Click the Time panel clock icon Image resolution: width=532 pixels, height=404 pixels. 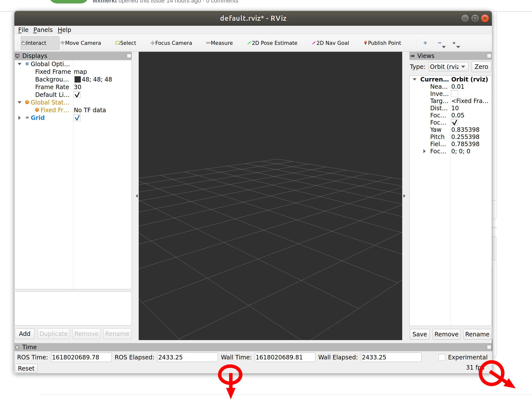point(17,347)
